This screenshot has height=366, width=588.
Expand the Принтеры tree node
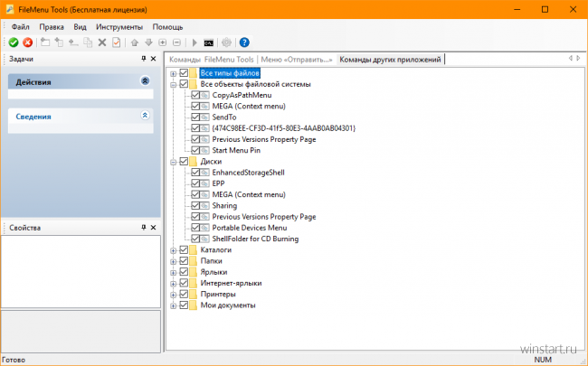tap(173, 295)
